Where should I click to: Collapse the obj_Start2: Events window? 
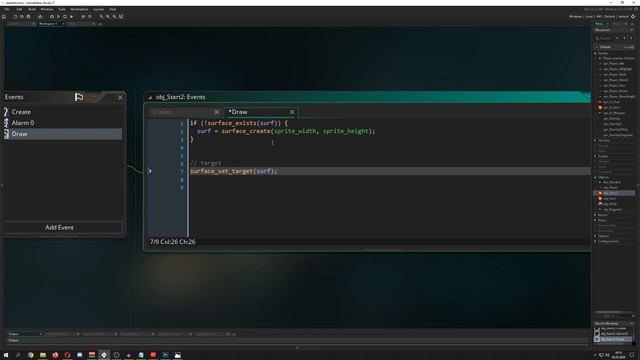[x=150, y=97]
